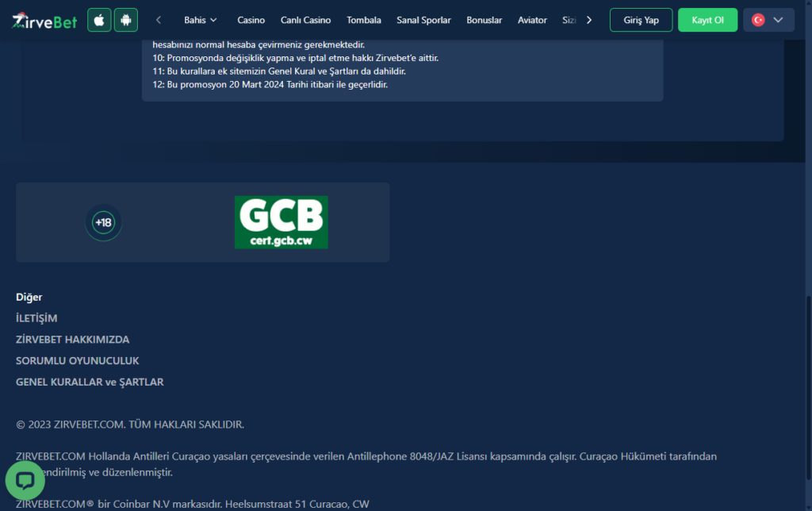
Task: Expand the Bahis dropdown menu
Action: point(200,20)
